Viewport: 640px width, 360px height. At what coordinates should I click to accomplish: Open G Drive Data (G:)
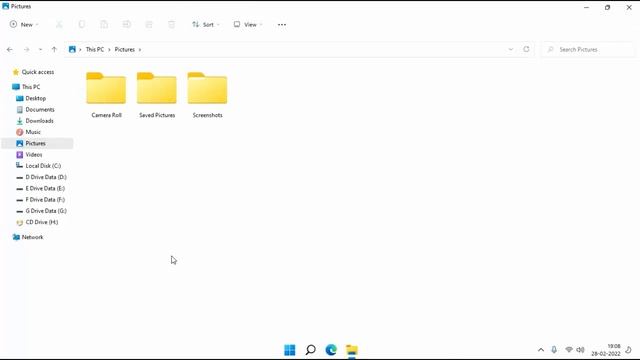pyautogui.click(x=46, y=211)
